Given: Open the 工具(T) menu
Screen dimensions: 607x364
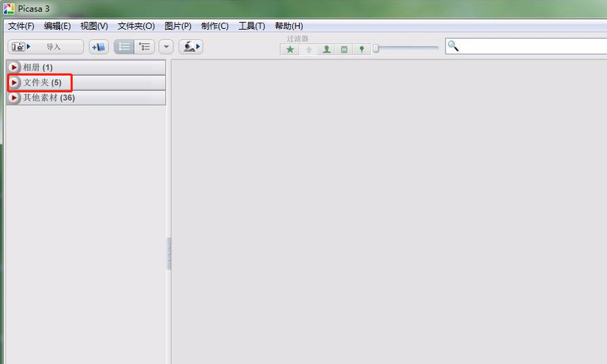Looking at the screenshot, I should (251, 26).
